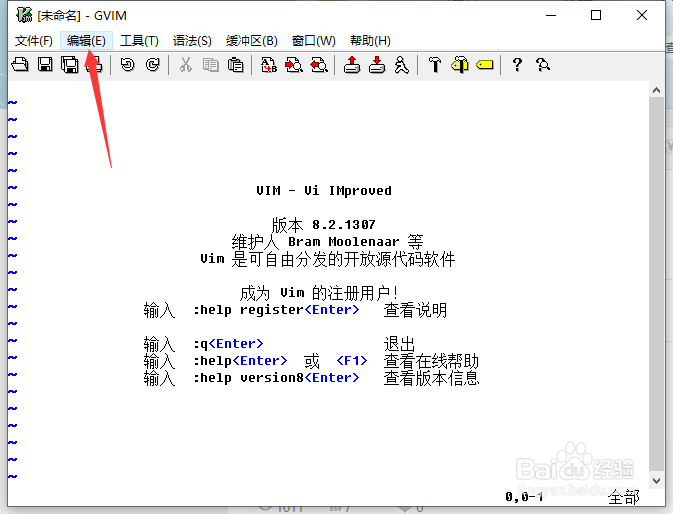Click the '是可自由分发的开放源代码软件' line
Image resolution: width=673 pixels, height=514 pixels.
(343, 259)
